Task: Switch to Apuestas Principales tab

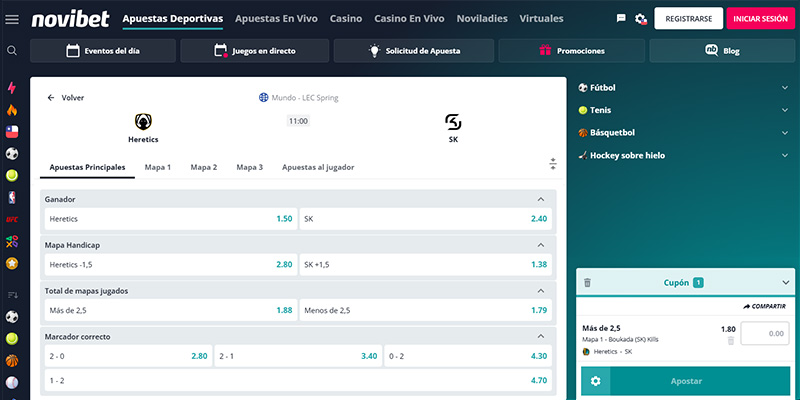Action: [x=87, y=167]
